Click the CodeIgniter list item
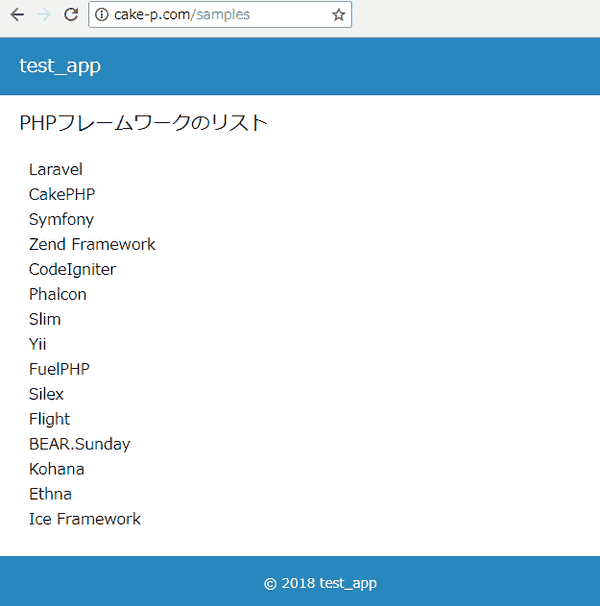 pyautogui.click(x=72, y=269)
